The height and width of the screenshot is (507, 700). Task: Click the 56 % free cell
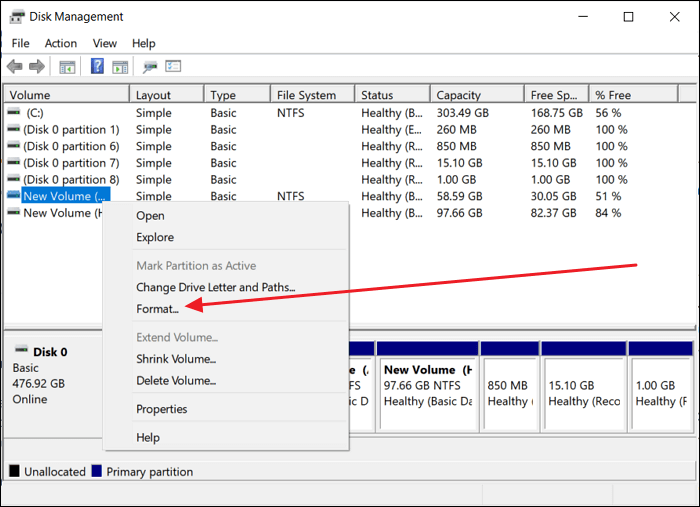coord(608,112)
